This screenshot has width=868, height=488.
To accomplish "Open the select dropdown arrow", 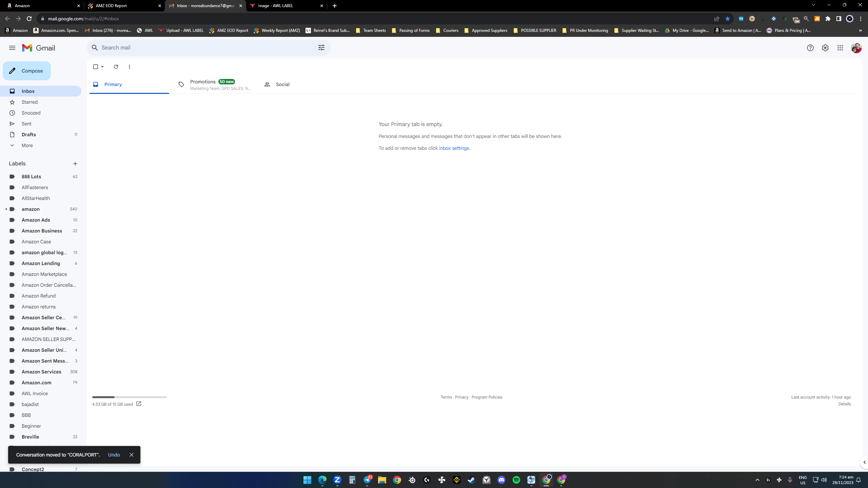I will [x=102, y=67].
